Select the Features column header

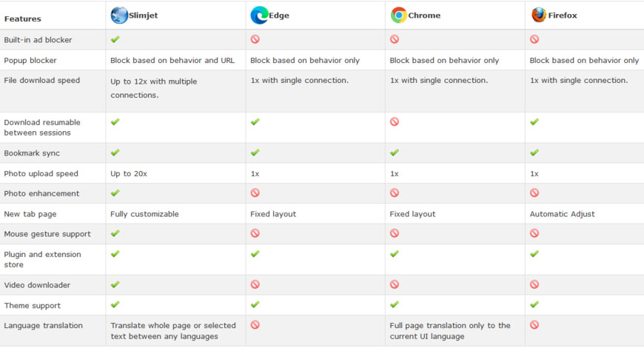click(23, 19)
